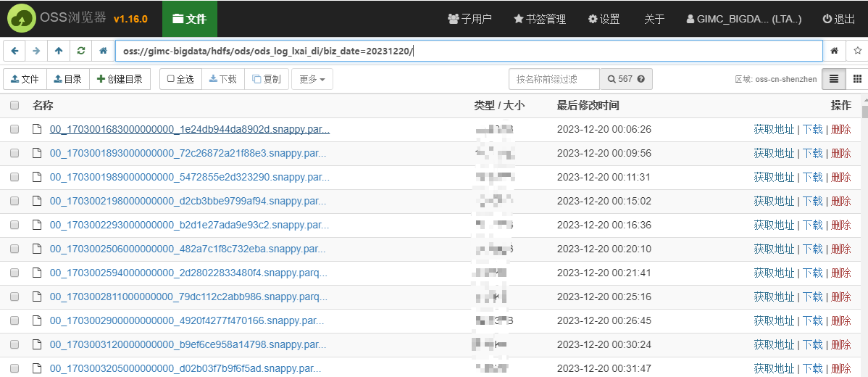Check the d2cb3bbe9799af94 file row
868x377 pixels.
[x=14, y=201]
